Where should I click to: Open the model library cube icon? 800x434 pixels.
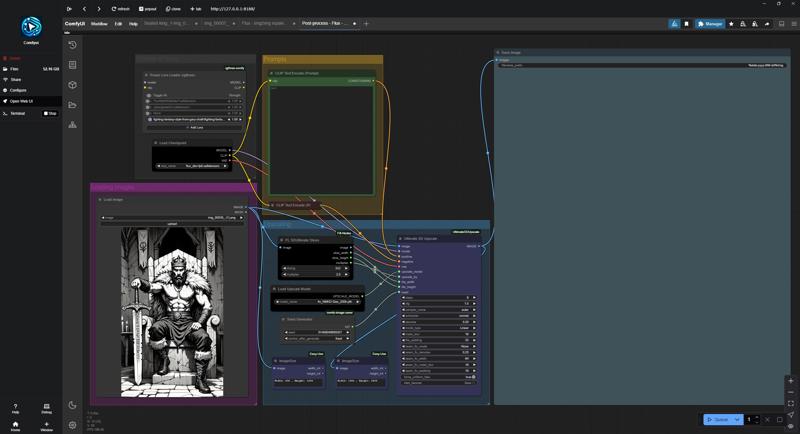72,85
